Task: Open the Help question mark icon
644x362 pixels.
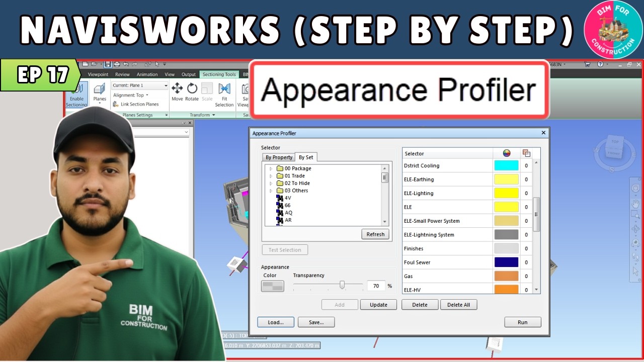Action: (x=600, y=64)
